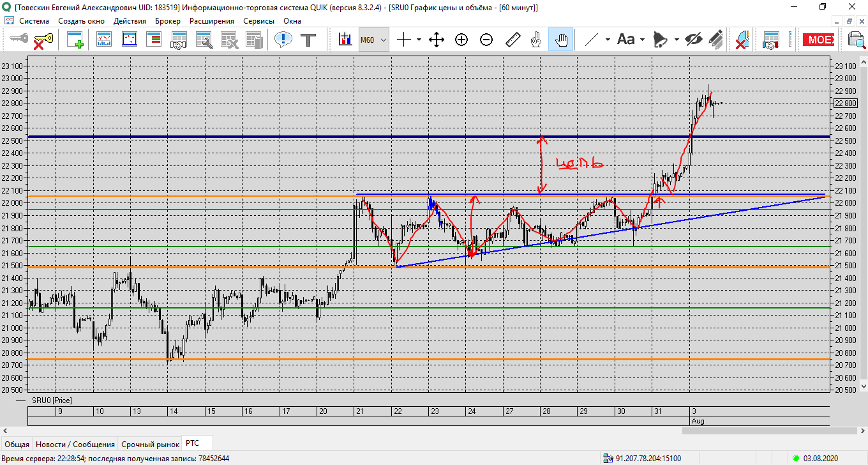Viewport: 868px width, 465px height.
Task: Click the create new window icon
Action: pos(75,40)
